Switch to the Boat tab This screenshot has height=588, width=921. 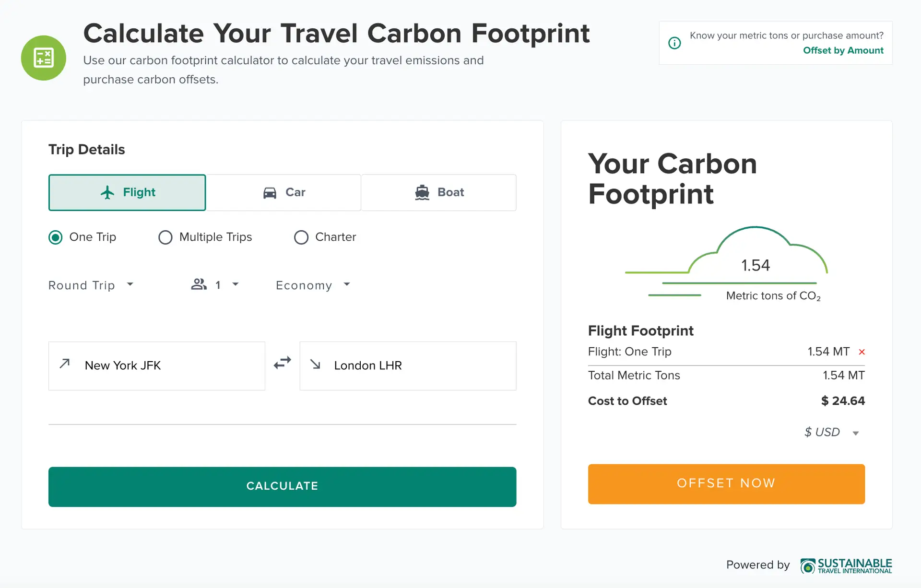coord(439,192)
